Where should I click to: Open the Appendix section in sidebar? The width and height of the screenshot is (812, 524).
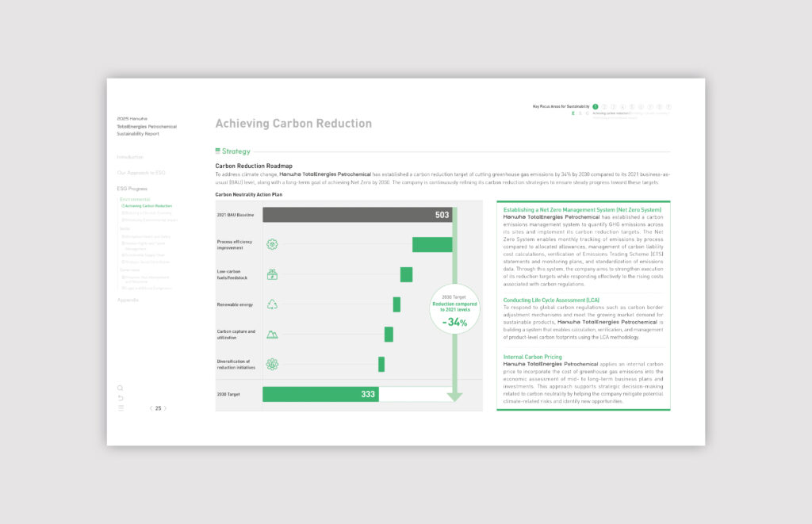[x=128, y=300]
